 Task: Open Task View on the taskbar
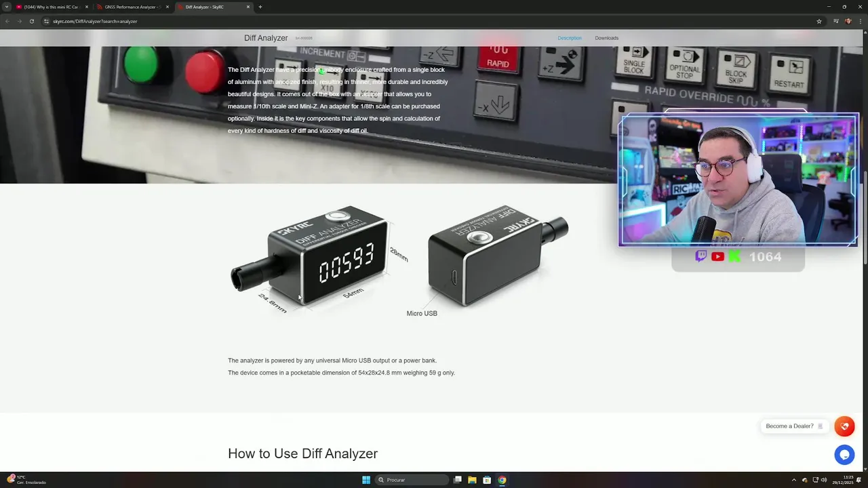click(458, 480)
